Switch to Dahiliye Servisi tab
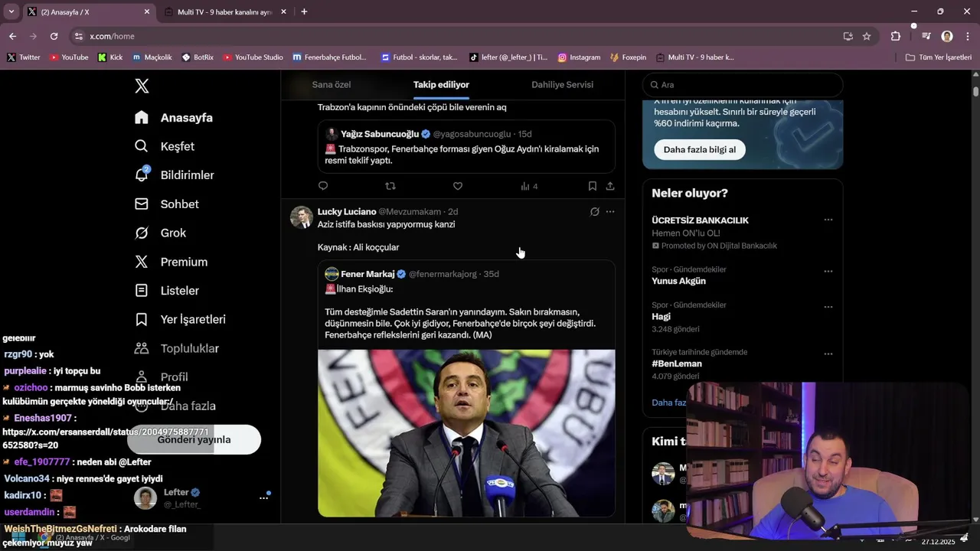The height and width of the screenshot is (551, 980). pyautogui.click(x=562, y=85)
